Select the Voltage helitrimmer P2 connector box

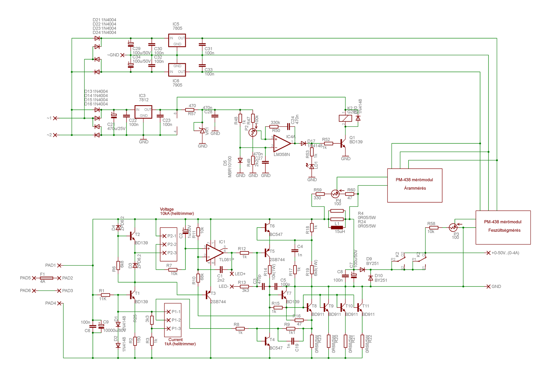(168, 244)
